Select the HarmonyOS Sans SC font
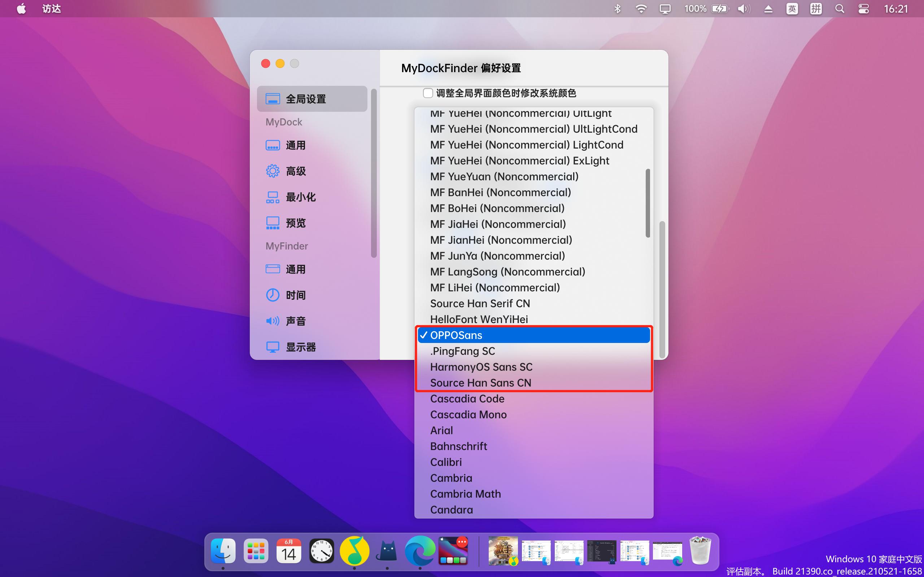The height and width of the screenshot is (577, 924). pos(481,367)
